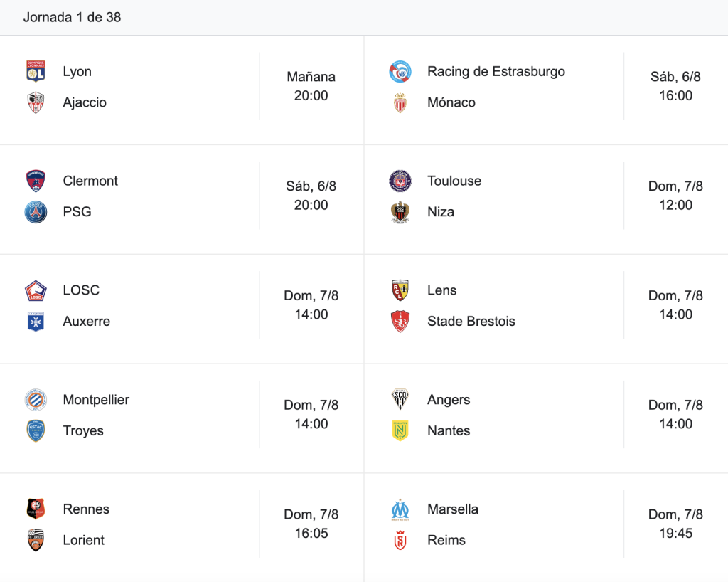Click the PSG club logo
Viewport: 728px width, 582px height.
coord(36,212)
